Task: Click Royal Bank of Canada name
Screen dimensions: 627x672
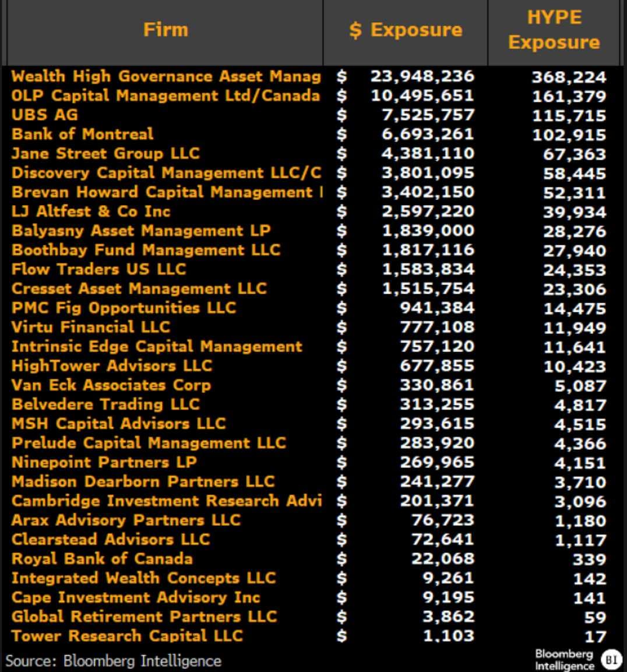Action: tap(102, 558)
